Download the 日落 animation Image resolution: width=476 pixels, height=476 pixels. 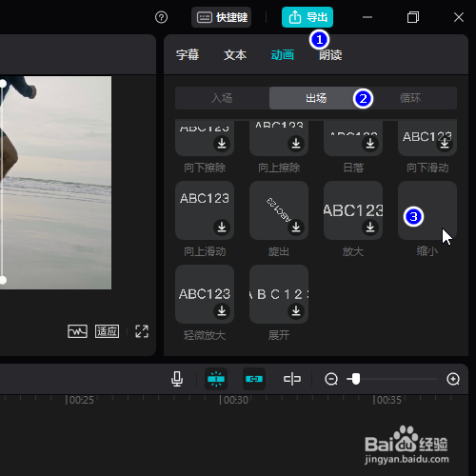click(370, 144)
